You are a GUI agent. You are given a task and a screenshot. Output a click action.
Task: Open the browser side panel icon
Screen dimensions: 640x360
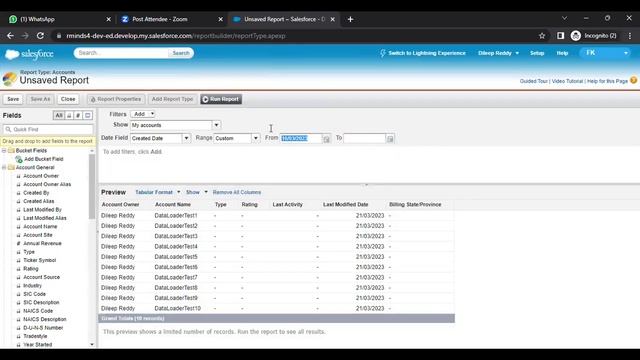coord(560,36)
